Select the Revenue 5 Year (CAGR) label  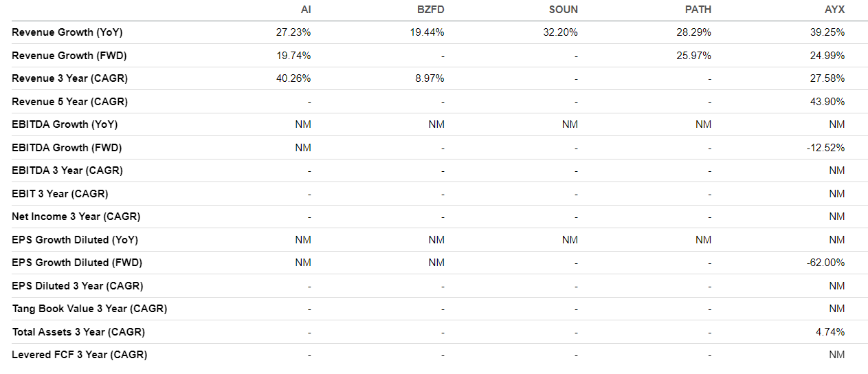click(x=69, y=102)
